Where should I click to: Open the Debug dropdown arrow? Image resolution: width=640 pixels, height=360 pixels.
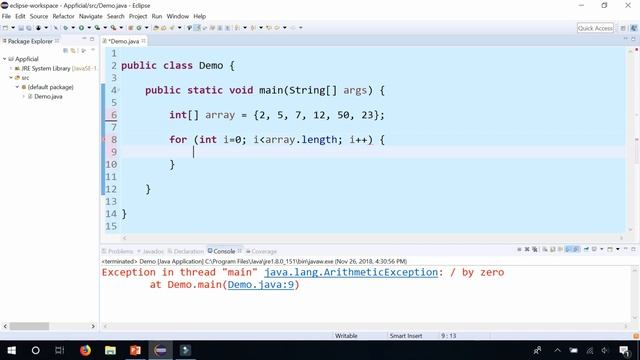point(73,28)
